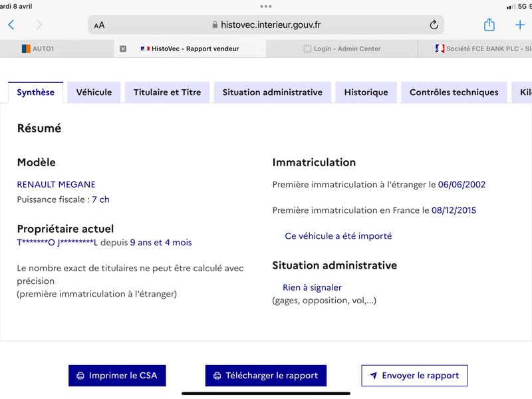Open the Contrôles techniques tab
Screen dimensions: 532x399
point(454,92)
